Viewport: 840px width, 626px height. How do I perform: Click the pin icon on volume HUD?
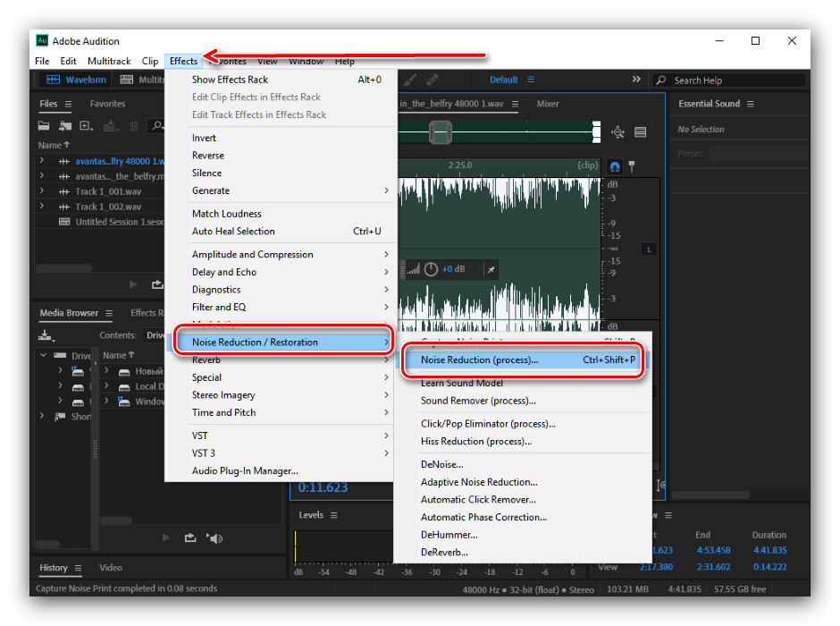click(490, 269)
